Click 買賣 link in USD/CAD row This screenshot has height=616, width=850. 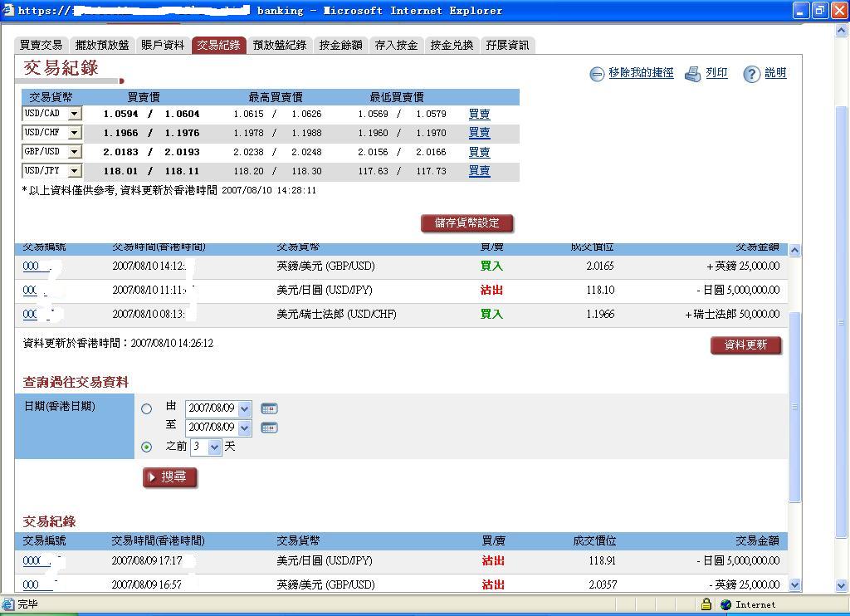[x=479, y=115]
